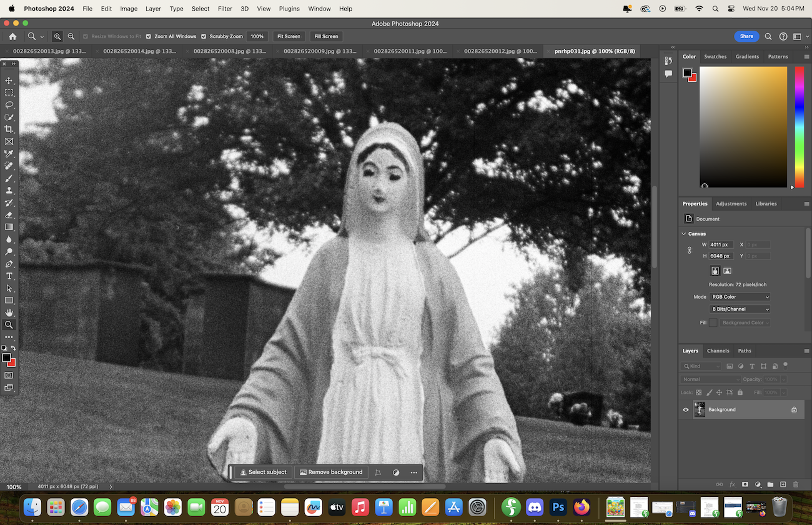Click the zoom out magnifier icon
Screen dimensions: 812x525
pos(71,36)
